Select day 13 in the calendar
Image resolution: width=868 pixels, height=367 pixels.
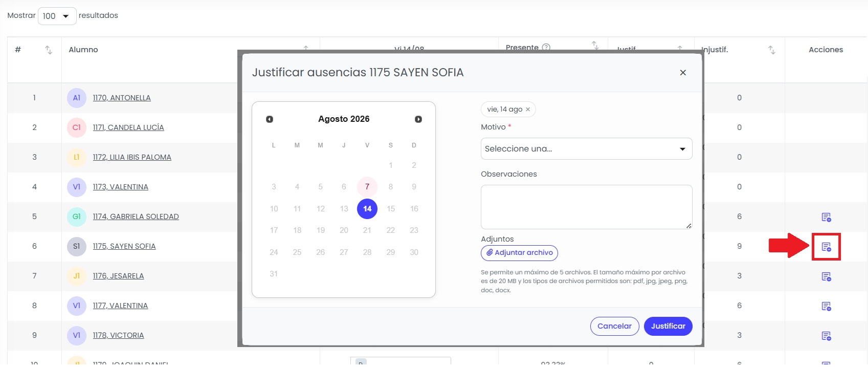(x=344, y=209)
